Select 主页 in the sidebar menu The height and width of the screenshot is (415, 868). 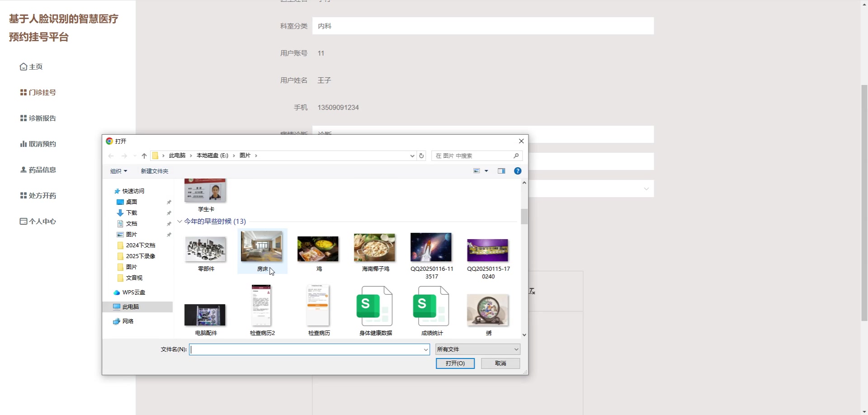tap(35, 66)
